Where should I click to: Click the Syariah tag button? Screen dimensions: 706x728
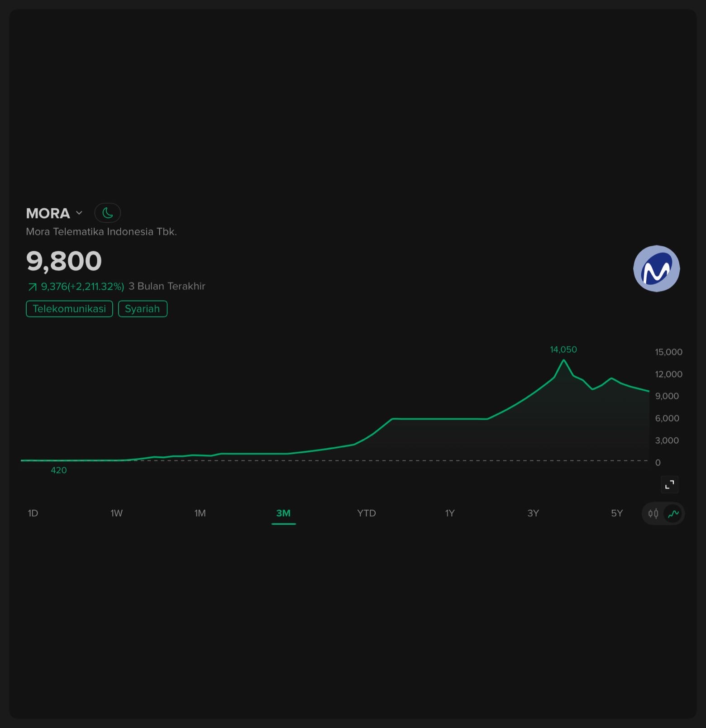click(x=143, y=309)
